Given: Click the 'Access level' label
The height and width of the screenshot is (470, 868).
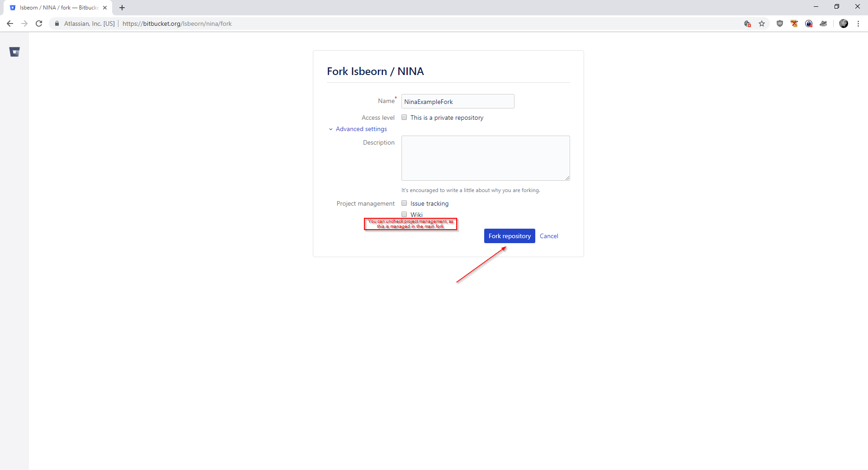Looking at the screenshot, I should 378,117.
